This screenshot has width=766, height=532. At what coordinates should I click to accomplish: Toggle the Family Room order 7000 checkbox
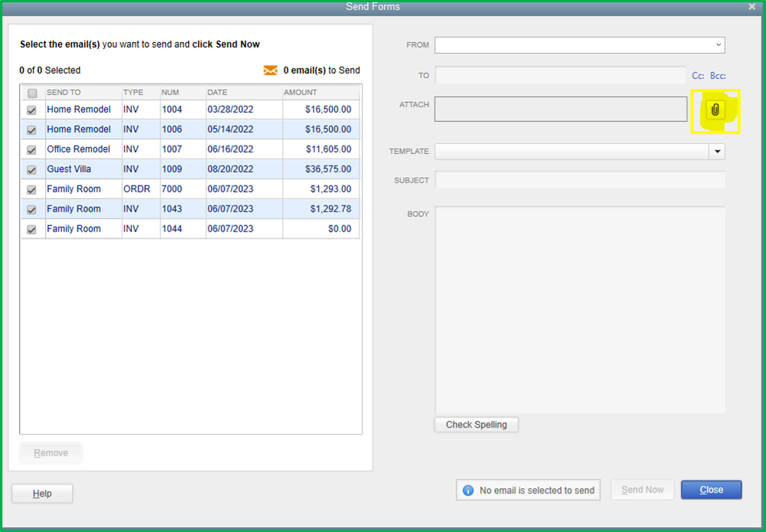coord(31,189)
